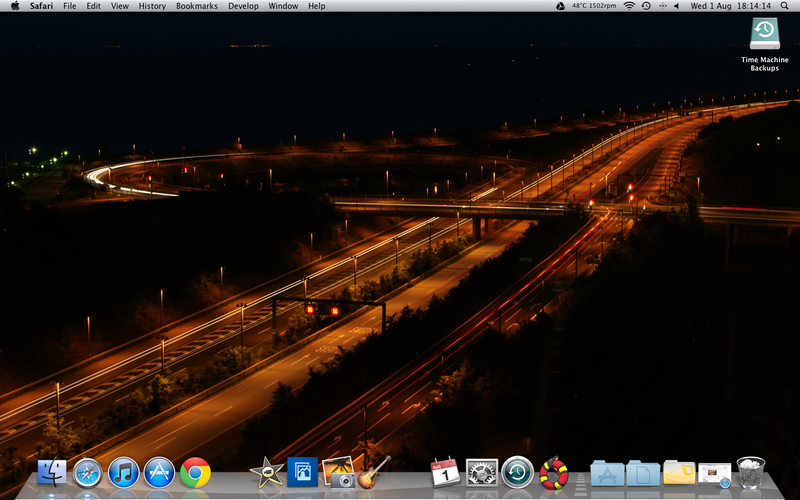This screenshot has height=500, width=800.
Task: Launch Safari from the dock
Action: [88, 471]
